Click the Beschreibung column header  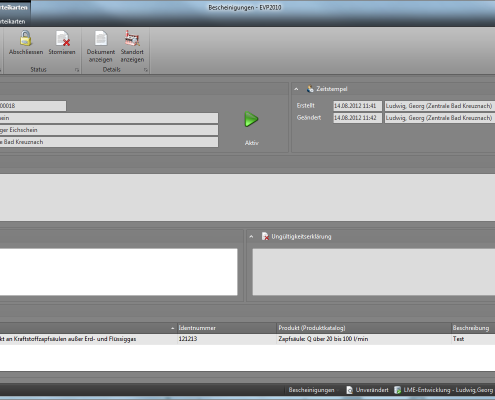tap(473, 328)
